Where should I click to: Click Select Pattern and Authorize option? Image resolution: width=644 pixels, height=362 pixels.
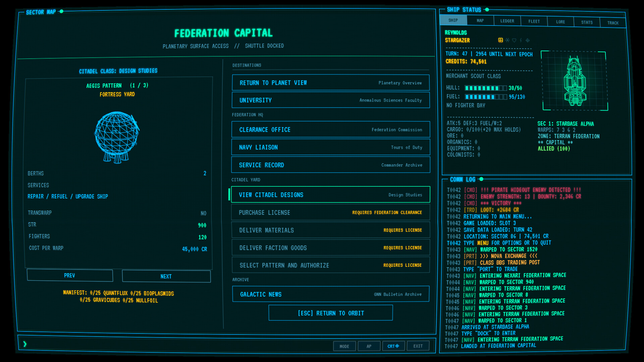pyautogui.click(x=331, y=265)
